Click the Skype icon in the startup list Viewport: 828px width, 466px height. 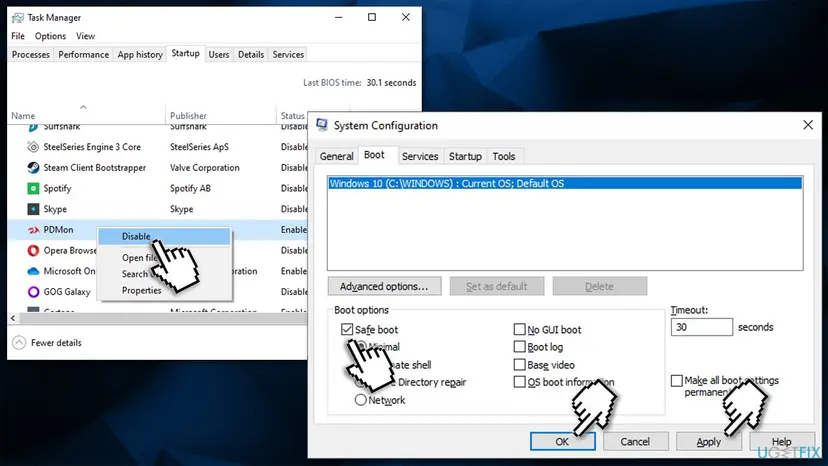click(x=33, y=209)
